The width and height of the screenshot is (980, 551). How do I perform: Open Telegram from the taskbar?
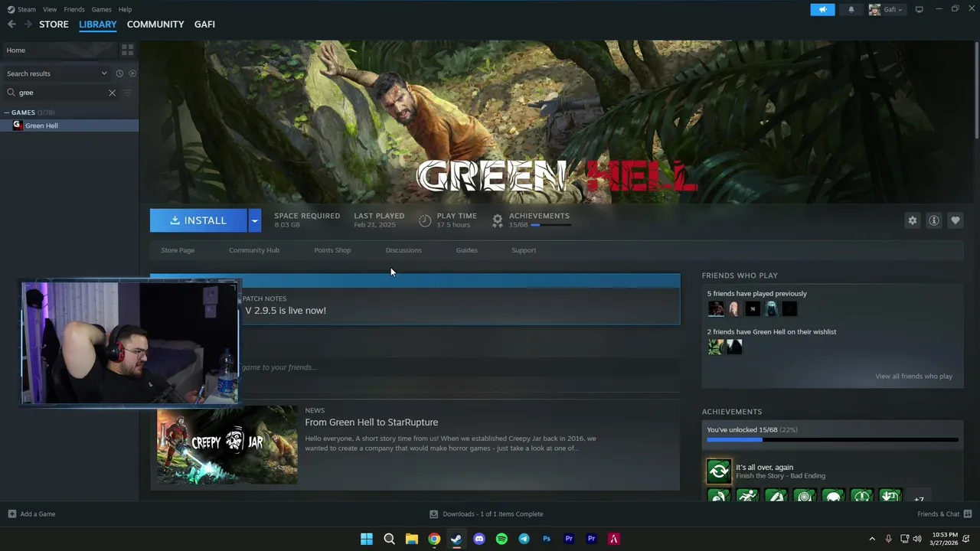click(524, 539)
